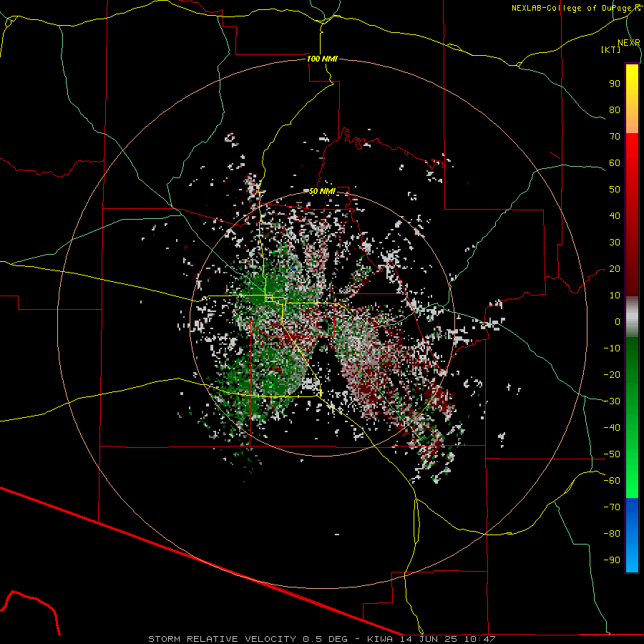Click the 0 value on the velocity scale
This screenshot has width=644, height=644.
618,321
